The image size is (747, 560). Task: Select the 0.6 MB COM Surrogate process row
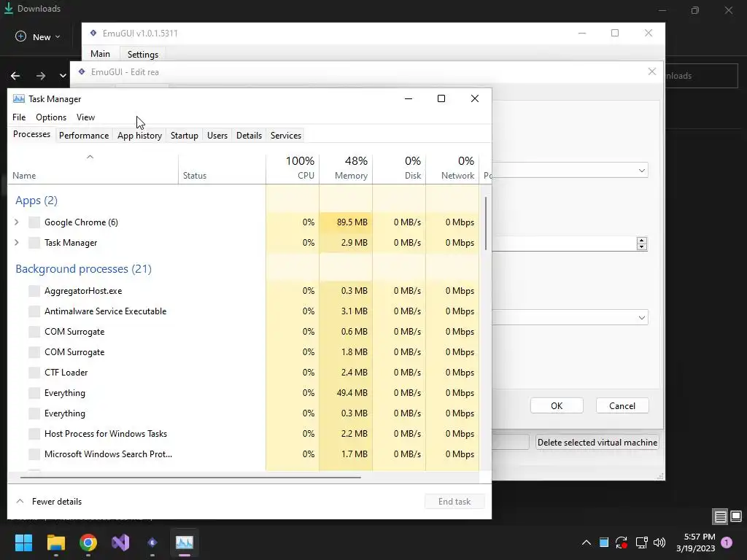click(244, 332)
